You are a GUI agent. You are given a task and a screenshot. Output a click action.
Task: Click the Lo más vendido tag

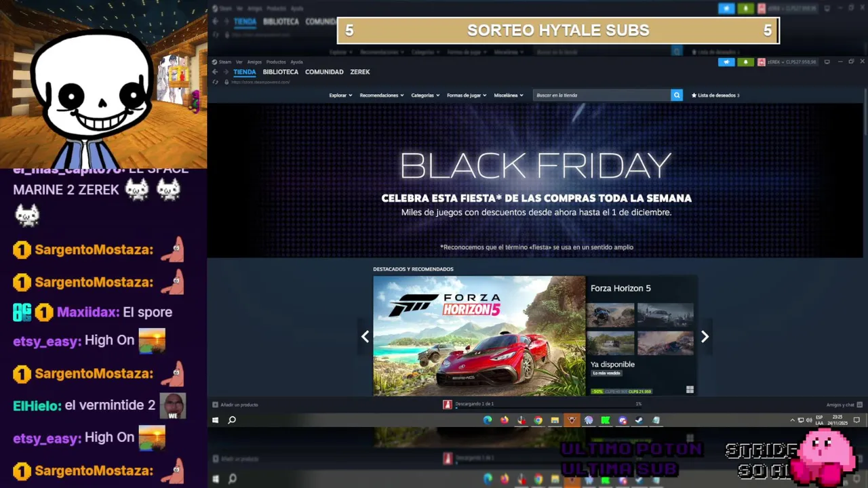(x=607, y=373)
